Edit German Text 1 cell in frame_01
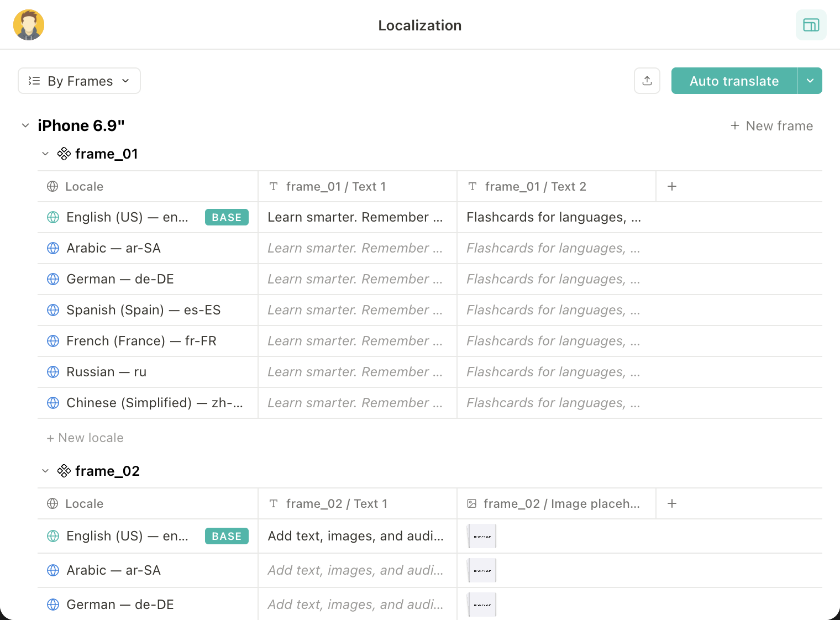Screen dimensions: 840x620 [x=358, y=279]
